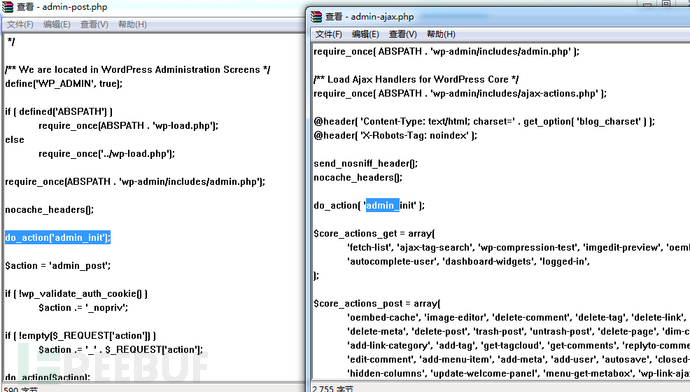Click the 'We are located in WordPress Administration Screens' comment
The height and width of the screenshot is (392, 690).
138,70
